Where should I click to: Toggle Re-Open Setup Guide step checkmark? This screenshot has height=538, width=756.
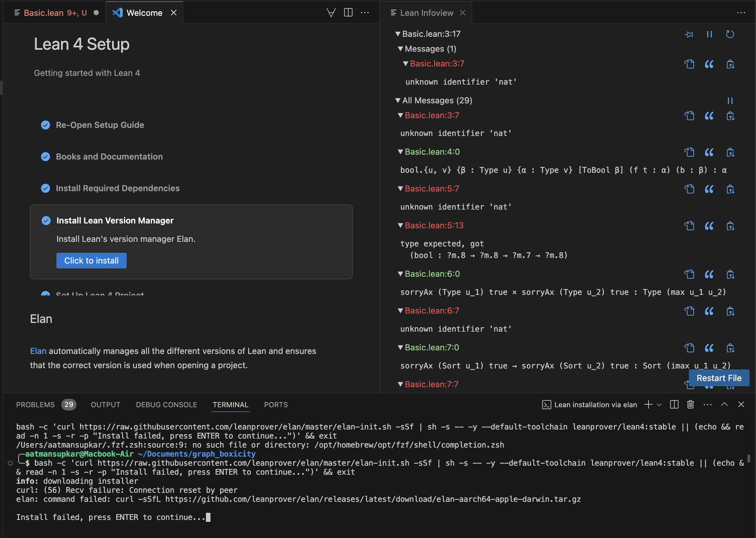point(46,125)
